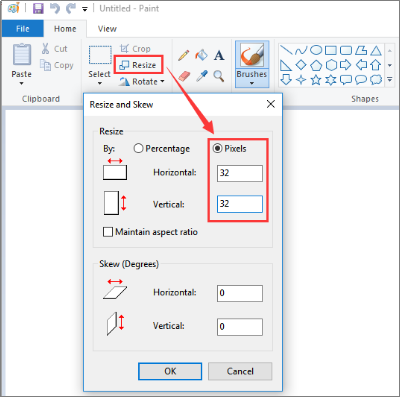400x397 pixels.
Task: Switch to the Home ribbon tab
Action: click(65, 29)
